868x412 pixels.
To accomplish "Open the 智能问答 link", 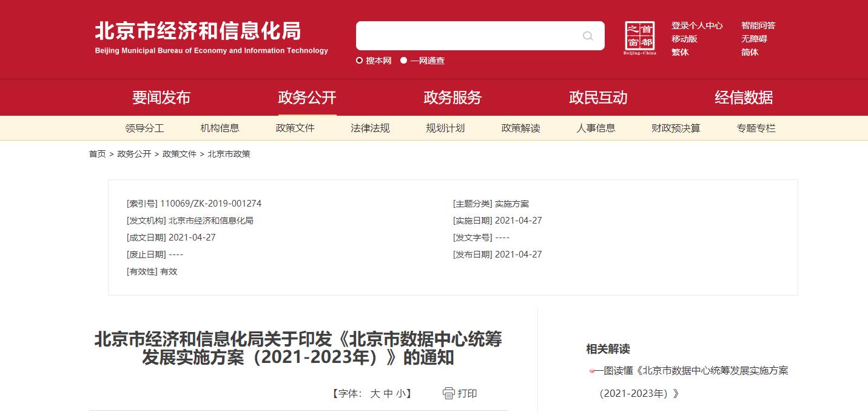I will coord(758,25).
